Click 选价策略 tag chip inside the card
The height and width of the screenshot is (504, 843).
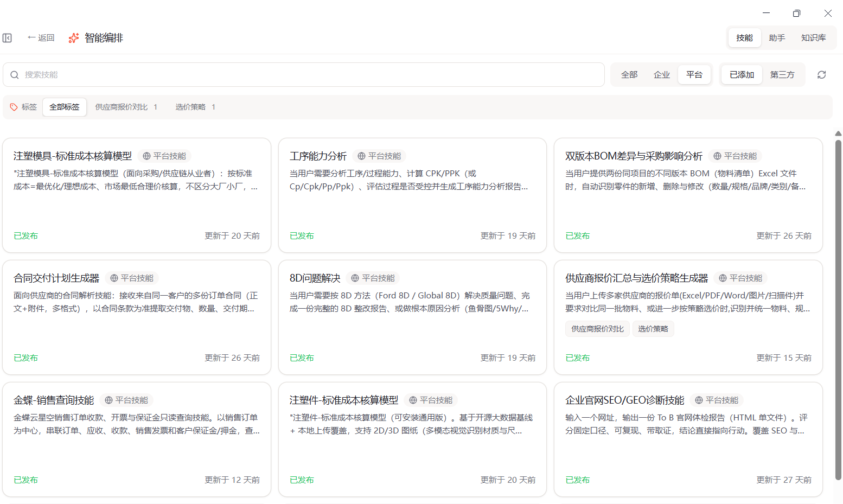tap(653, 329)
